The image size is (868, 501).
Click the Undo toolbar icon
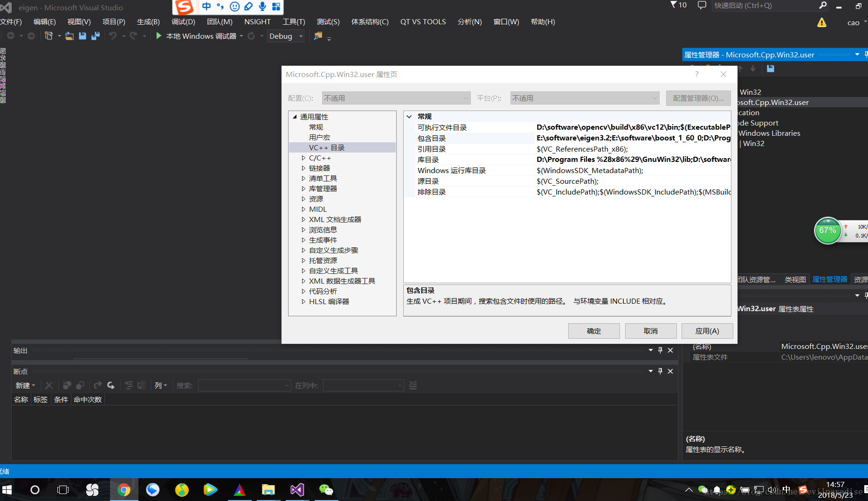point(113,36)
